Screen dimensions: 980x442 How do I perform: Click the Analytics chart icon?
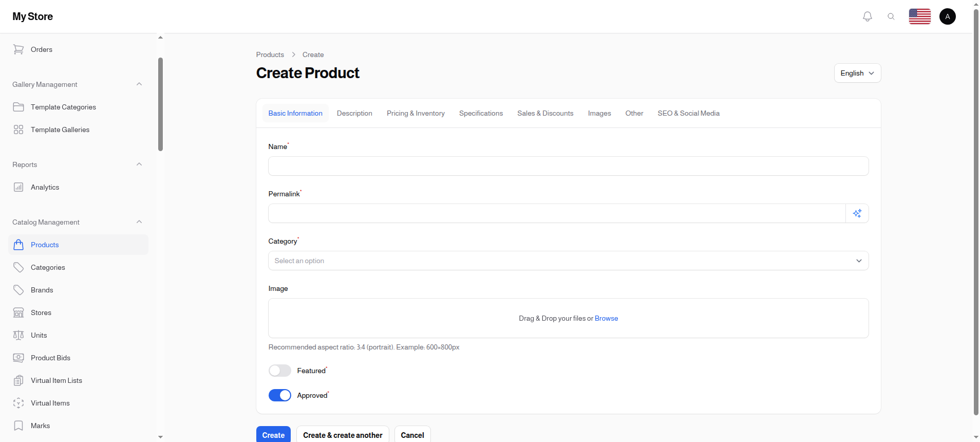click(x=18, y=187)
